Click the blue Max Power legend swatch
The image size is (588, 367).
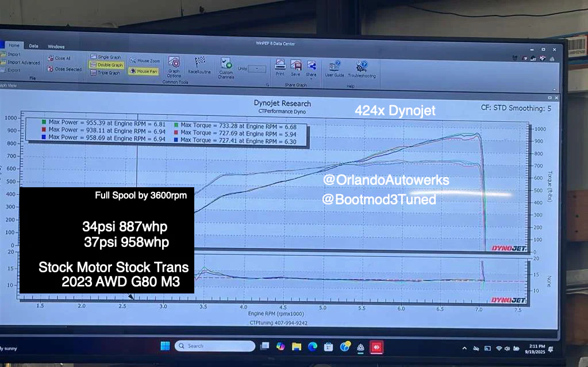tap(44, 137)
